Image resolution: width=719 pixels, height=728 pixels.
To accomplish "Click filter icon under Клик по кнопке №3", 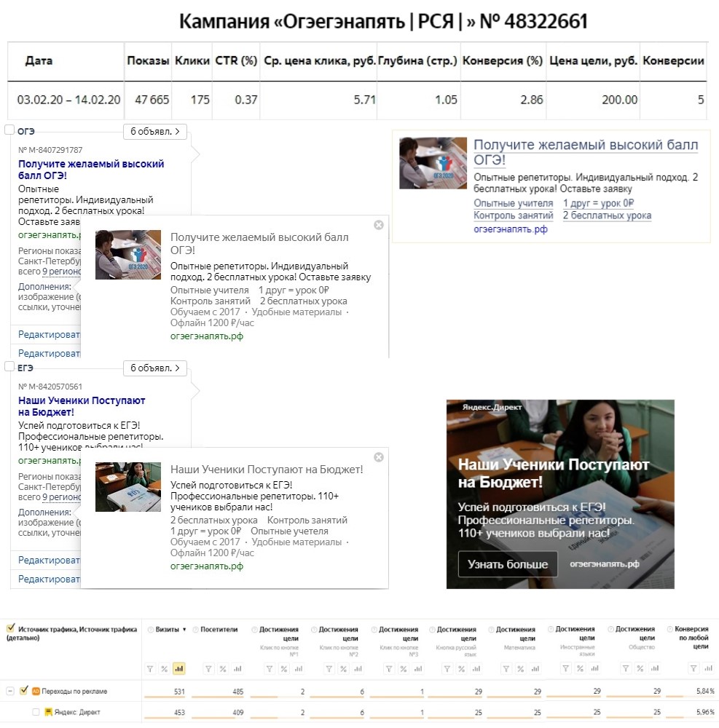I will tap(389, 669).
